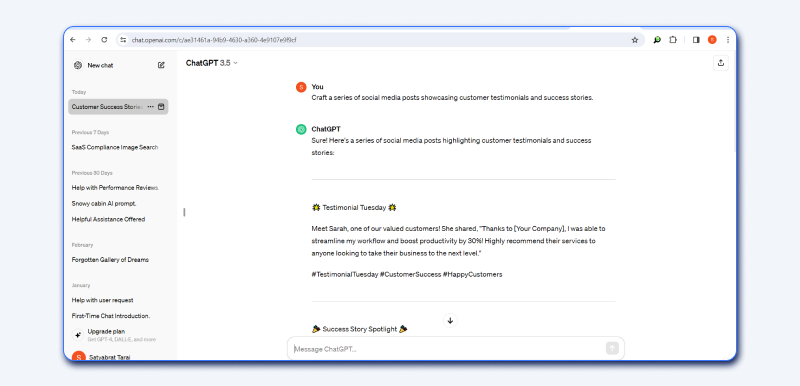
Task: Go back with the browser back arrow
Action: tap(73, 40)
